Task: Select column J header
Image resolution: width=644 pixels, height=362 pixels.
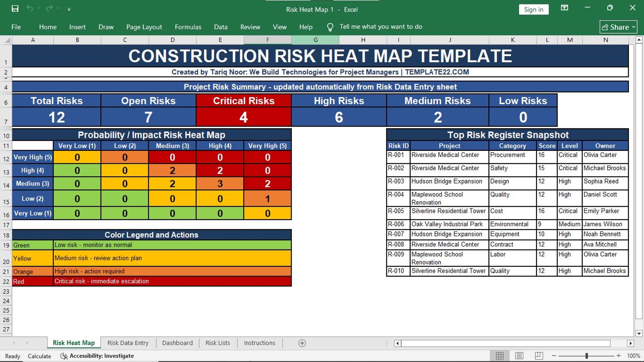Action: tap(450, 40)
